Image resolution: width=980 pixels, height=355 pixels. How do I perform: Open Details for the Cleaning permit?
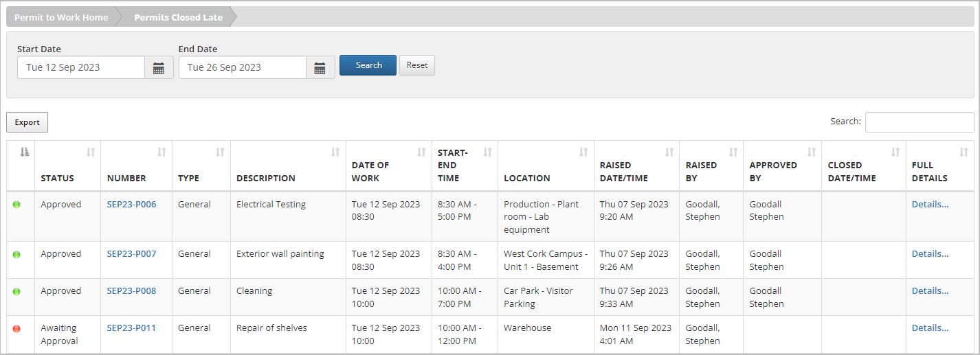coord(930,290)
